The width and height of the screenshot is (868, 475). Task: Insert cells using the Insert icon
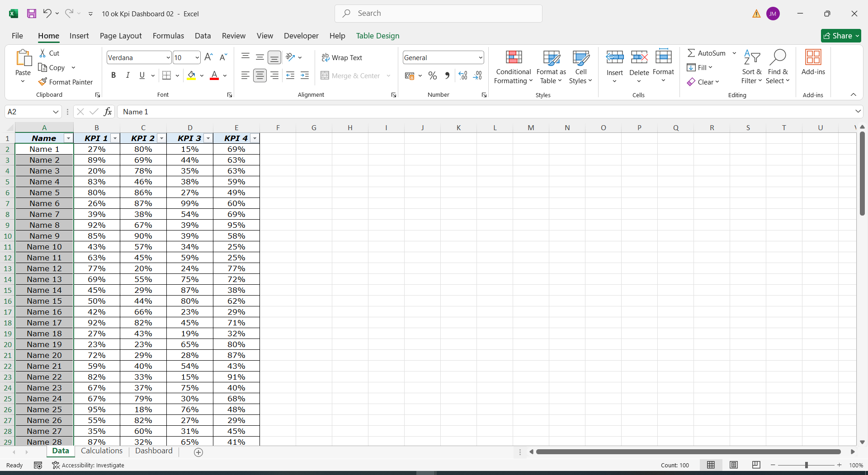click(615, 57)
